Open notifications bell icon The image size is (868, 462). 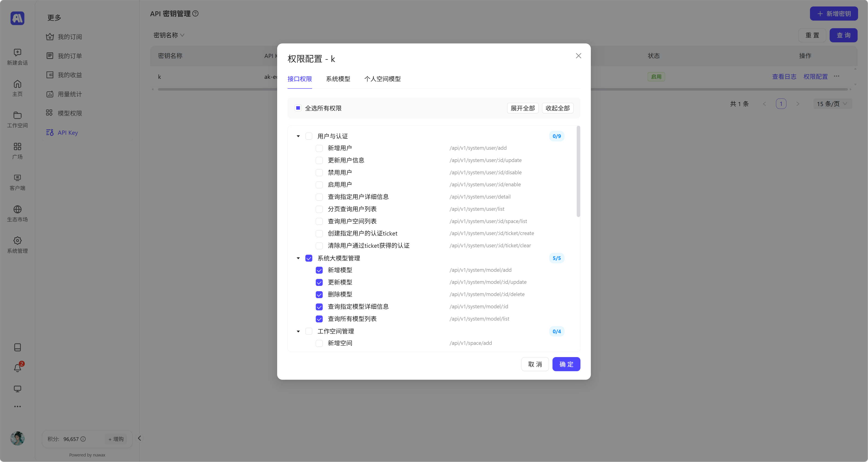(x=18, y=368)
